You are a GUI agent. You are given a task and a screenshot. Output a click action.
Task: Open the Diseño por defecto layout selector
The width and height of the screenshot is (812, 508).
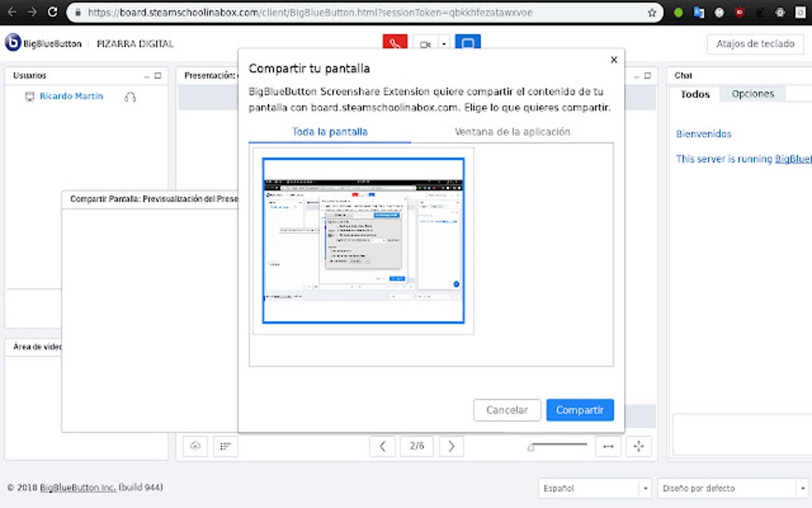tap(731, 487)
